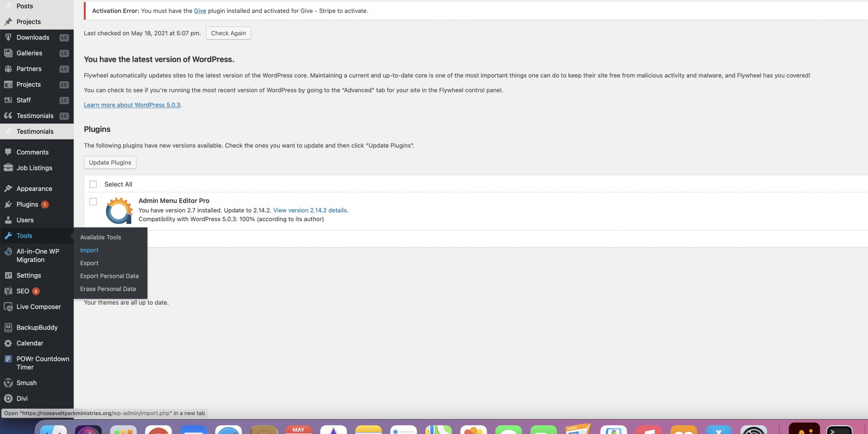This screenshot has height=434, width=868.
Task: Click the Admin Menu Editor Pro title
Action: 174,201
